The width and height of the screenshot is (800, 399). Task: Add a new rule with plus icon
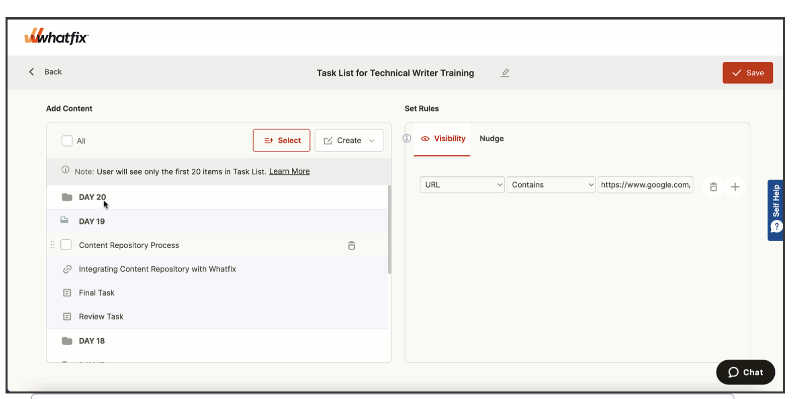click(735, 187)
